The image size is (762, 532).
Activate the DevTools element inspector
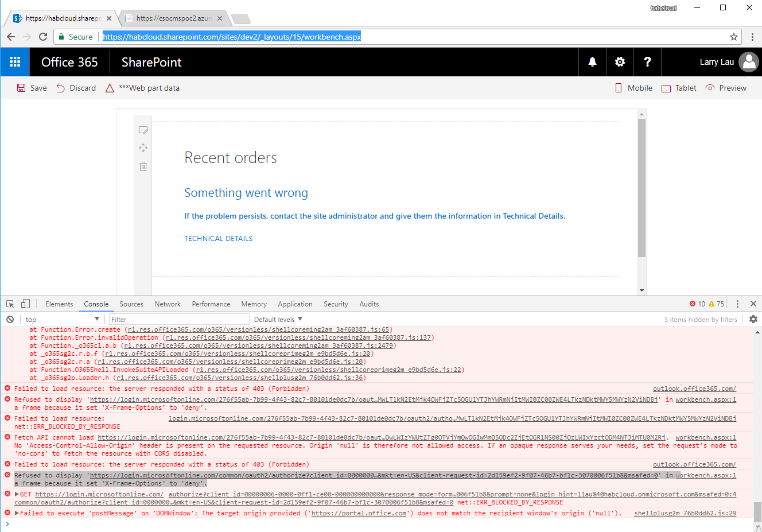(x=9, y=304)
